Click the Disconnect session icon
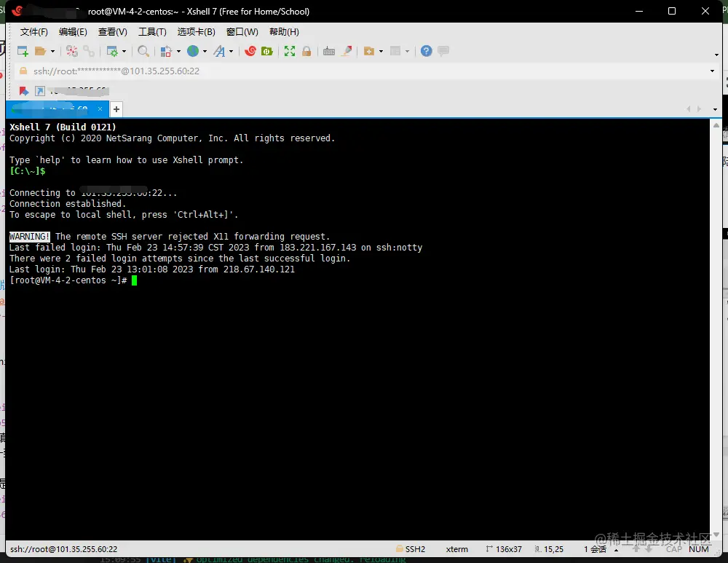This screenshot has width=728, height=563. point(72,51)
